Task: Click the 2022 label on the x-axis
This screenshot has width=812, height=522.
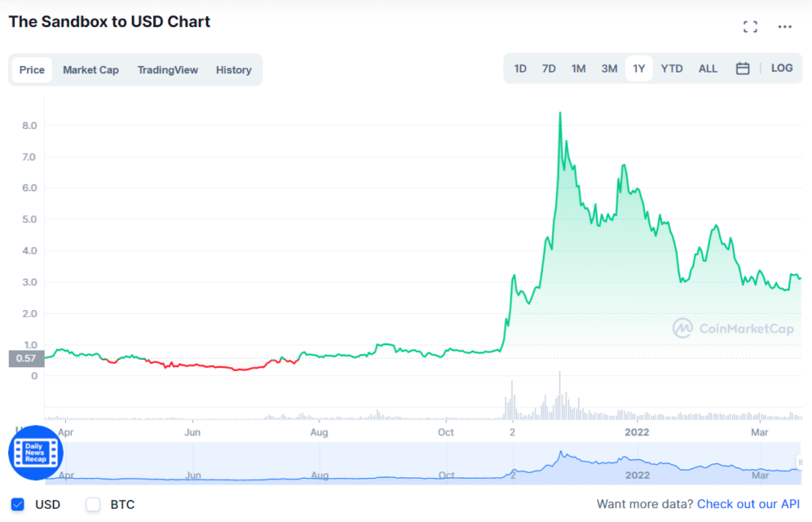Action: coord(637,432)
